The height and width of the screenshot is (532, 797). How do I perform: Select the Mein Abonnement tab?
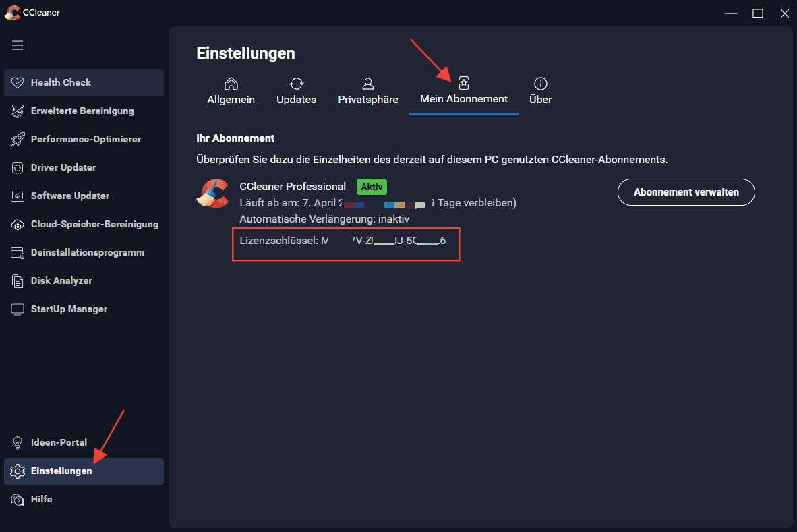[x=463, y=98]
